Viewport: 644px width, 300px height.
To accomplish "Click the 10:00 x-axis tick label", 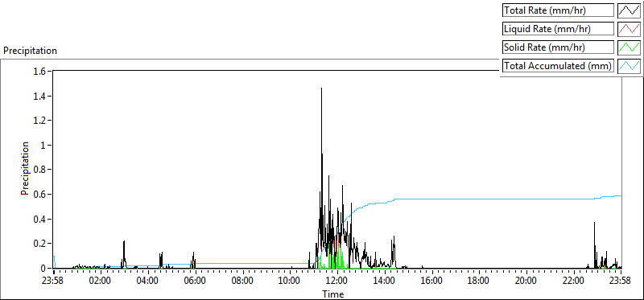I will [290, 282].
